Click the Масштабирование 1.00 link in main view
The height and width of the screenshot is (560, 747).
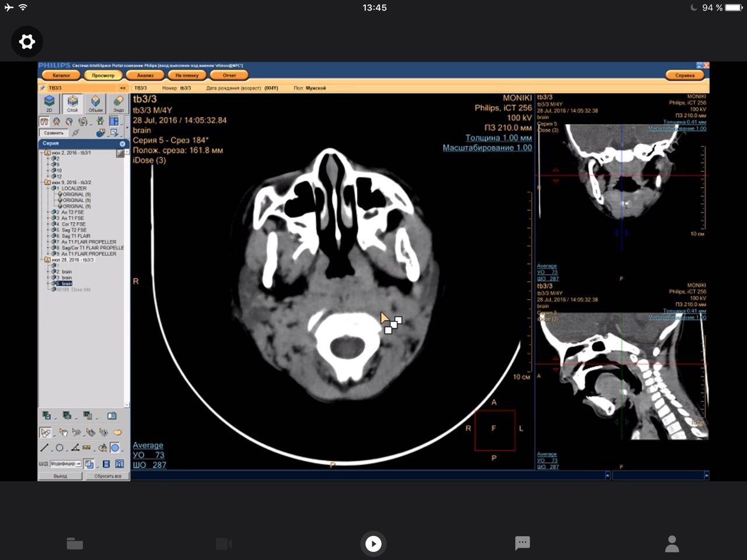point(487,148)
